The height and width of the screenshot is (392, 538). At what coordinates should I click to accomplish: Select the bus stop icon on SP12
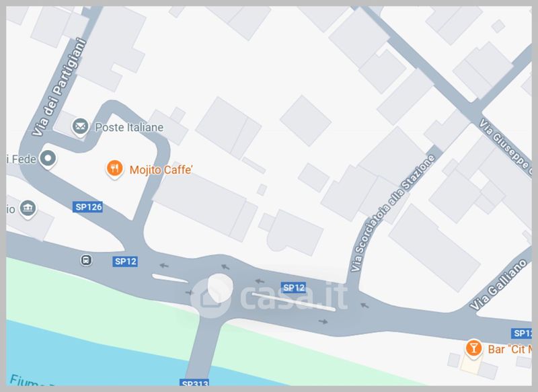pos(86,260)
